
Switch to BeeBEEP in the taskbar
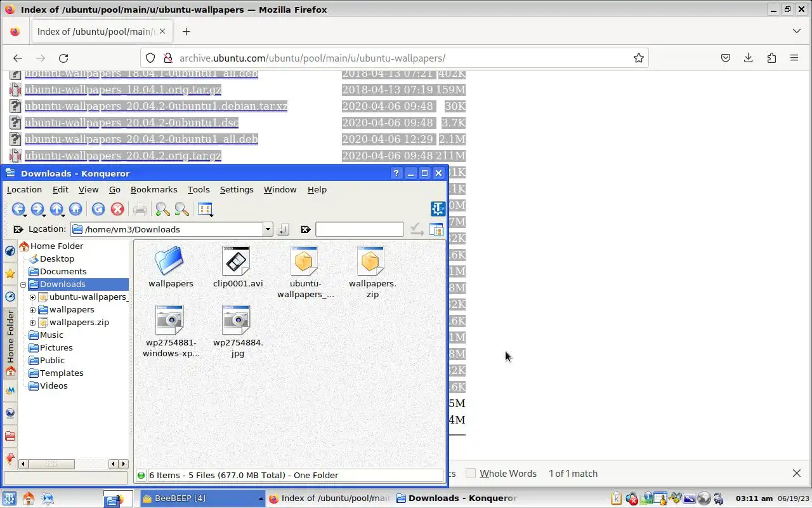coord(202,498)
